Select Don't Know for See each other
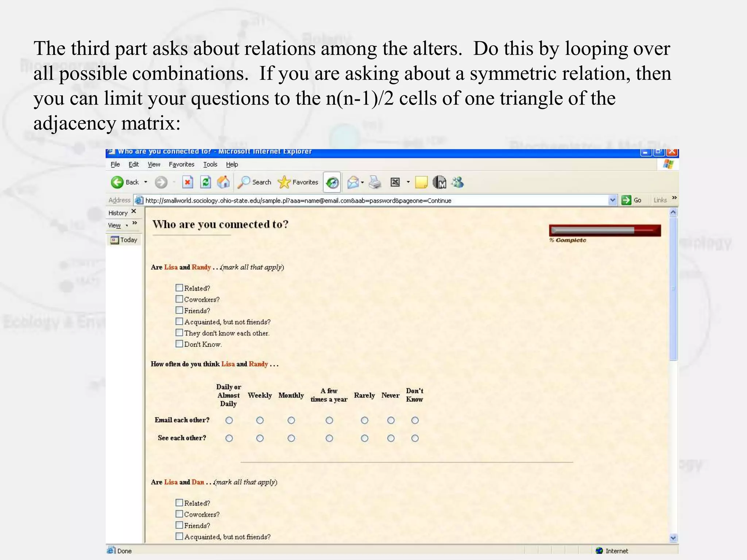747x560 pixels. coord(415,438)
